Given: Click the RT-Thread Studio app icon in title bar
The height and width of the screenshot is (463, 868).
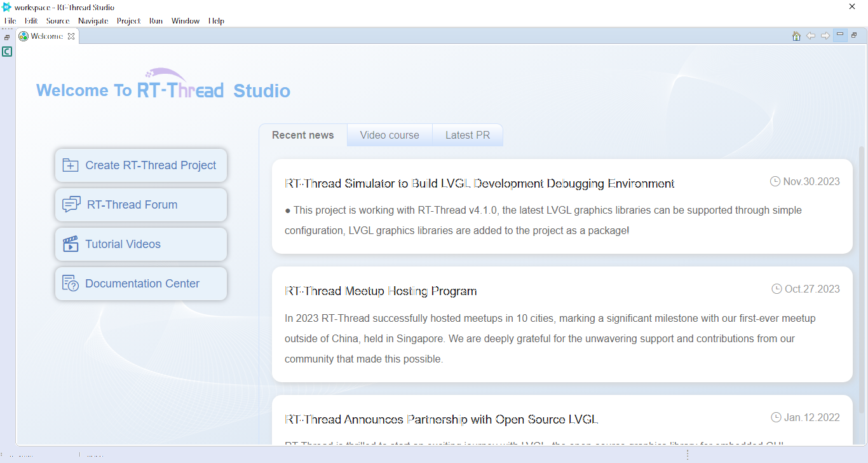Looking at the screenshot, I should [x=7, y=7].
